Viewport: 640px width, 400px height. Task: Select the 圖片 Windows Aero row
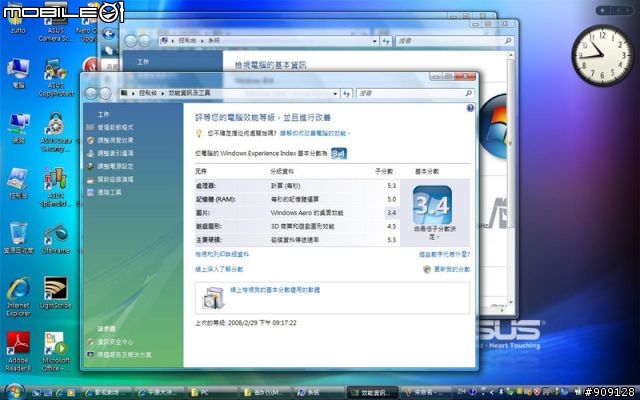[x=297, y=213]
